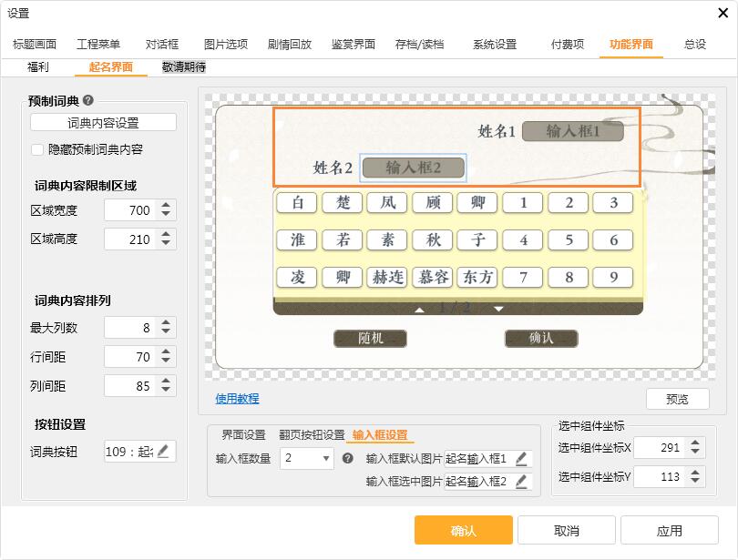This screenshot has width=738, height=560.
Task: Decrease 最大列数 with the down arrow
Action: [165, 332]
